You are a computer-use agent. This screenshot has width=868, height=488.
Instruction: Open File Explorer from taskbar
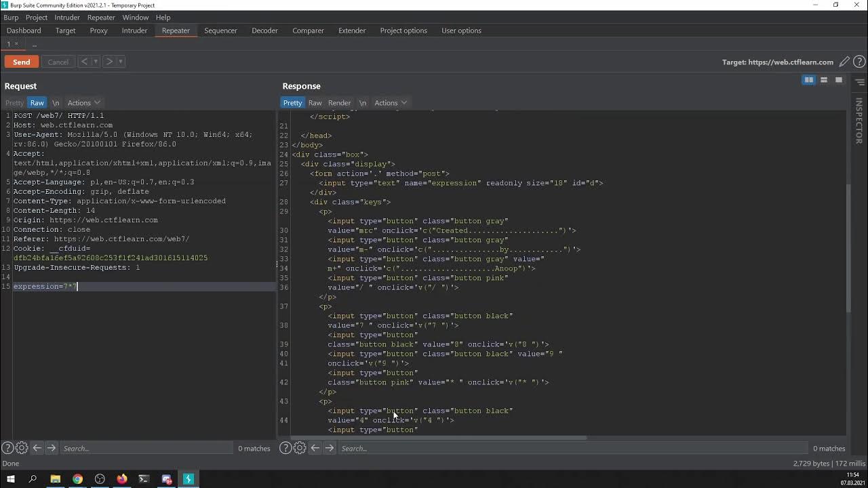click(56, 479)
